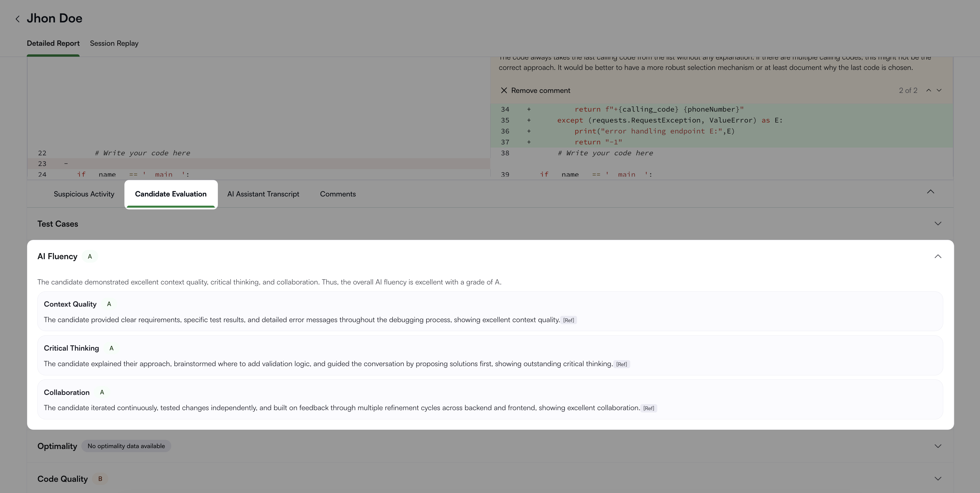Go to next comment with down arrow

tap(939, 90)
